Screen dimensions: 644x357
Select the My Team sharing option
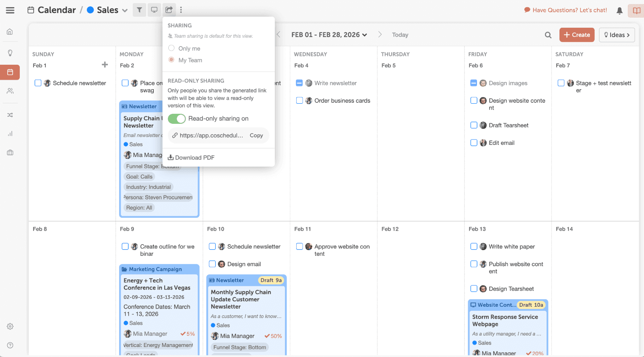pos(171,60)
